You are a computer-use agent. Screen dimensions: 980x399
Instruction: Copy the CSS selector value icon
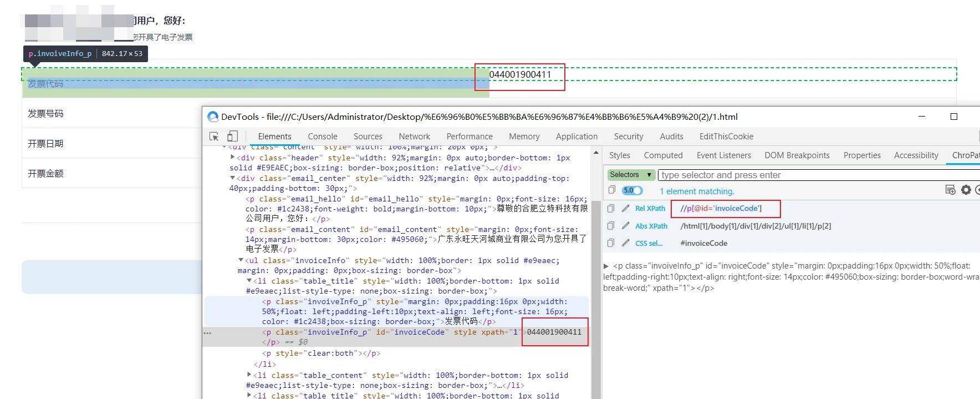610,243
